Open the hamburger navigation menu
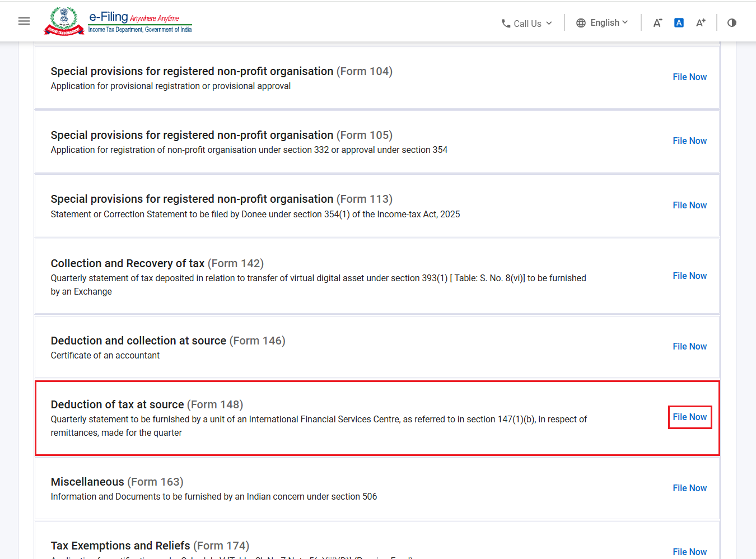This screenshot has height=559, width=756. click(24, 21)
